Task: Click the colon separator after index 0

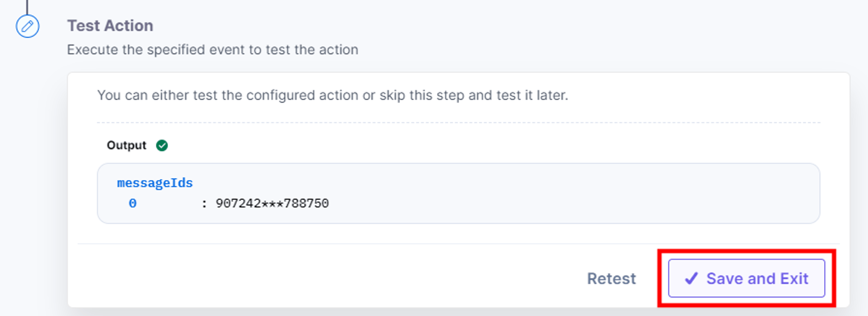Action: (x=204, y=204)
